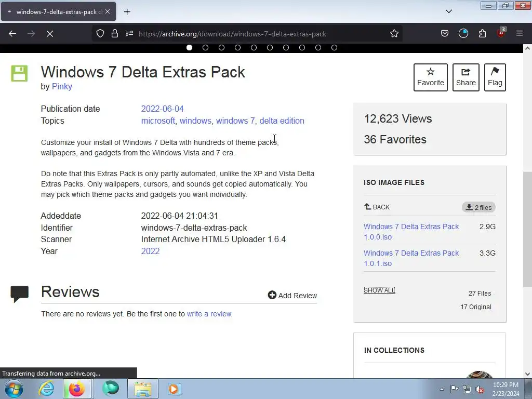Image resolution: width=532 pixels, height=399 pixels.
Task: Open site security padlock info
Action: coord(115,34)
